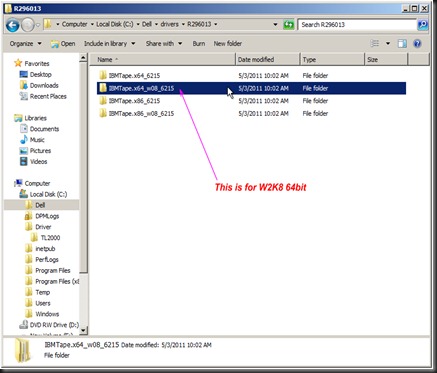Focus the Search R296013 field
The image size is (437, 373).
357,25
